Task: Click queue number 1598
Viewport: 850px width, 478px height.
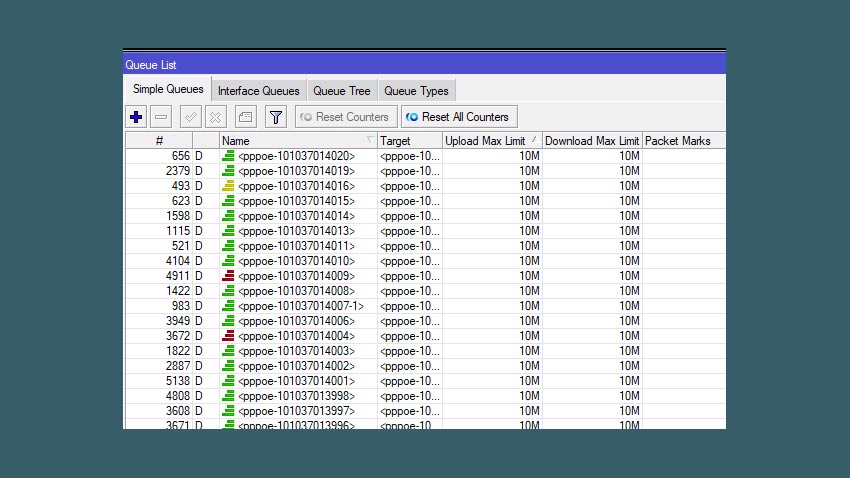Action: tap(178, 216)
